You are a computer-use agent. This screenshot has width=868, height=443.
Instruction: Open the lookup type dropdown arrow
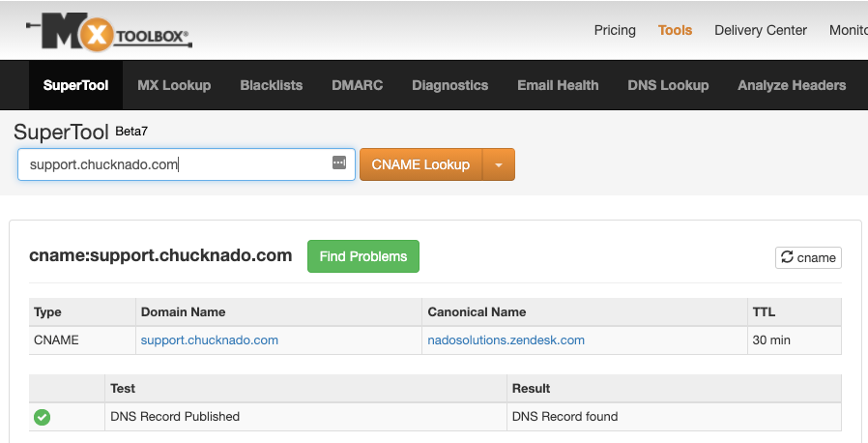tap(499, 164)
